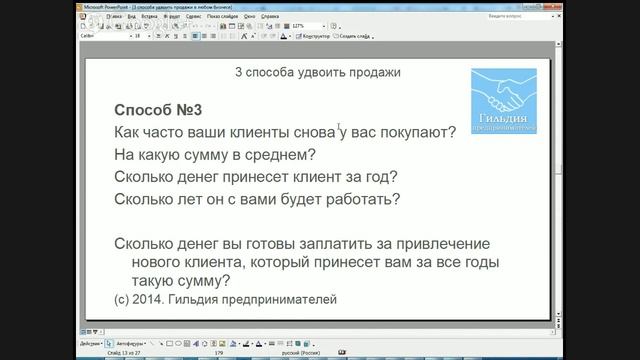Select Align Right paragraph alignment

213,36
